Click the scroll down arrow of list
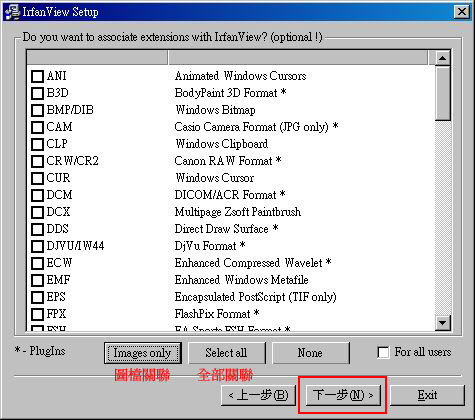The width and height of the screenshot is (475, 420). pos(443,323)
